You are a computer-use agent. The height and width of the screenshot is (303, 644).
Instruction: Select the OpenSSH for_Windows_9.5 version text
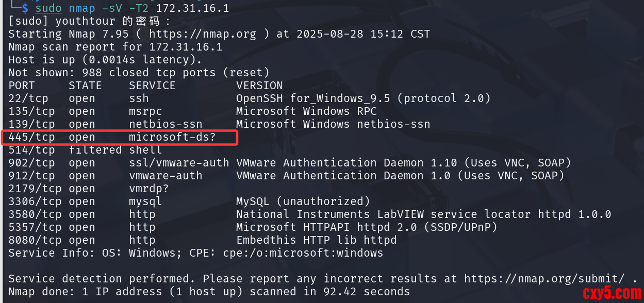(x=363, y=98)
